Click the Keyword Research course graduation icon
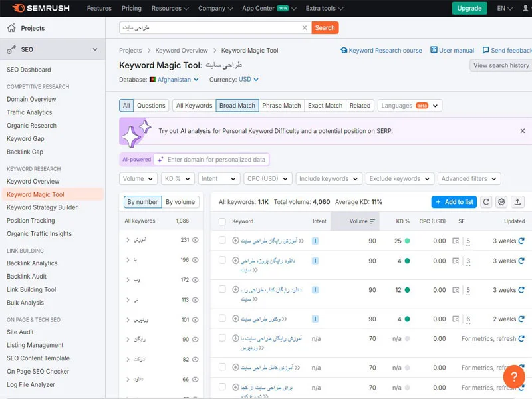 pos(344,51)
